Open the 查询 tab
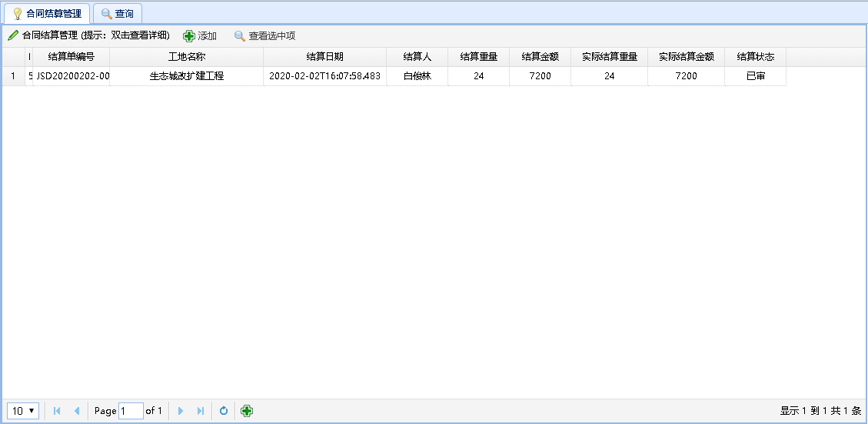868x424 pixels. [118, 13]
